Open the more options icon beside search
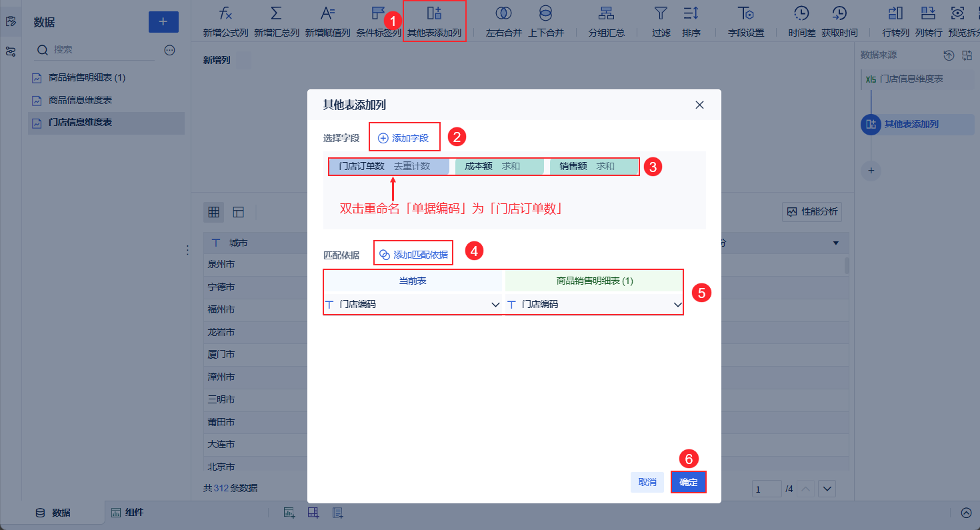The height and width of the screenshot is (530, 980). [169, 50]
